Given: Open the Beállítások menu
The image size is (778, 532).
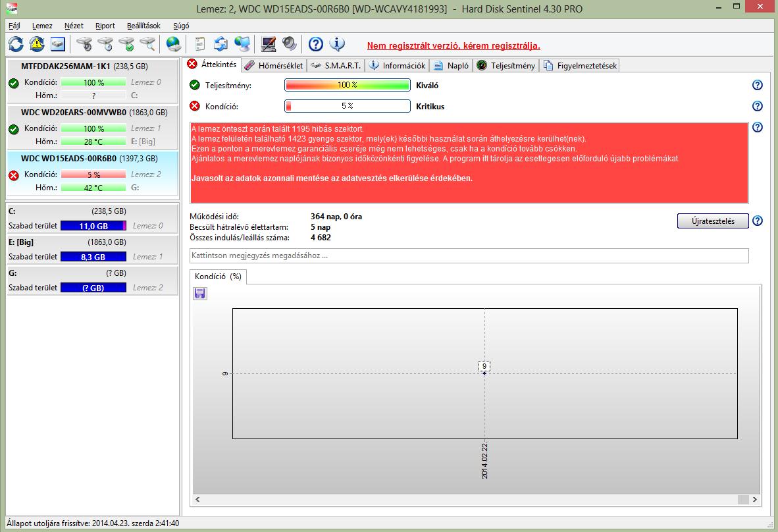Looking at the screenshot, I should pyautogui.click(x=144, y=26).
